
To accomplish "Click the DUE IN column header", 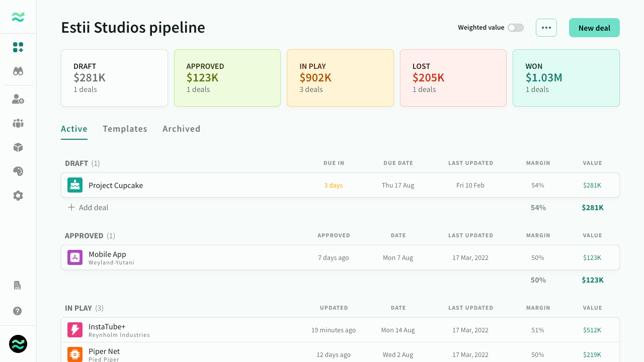I will (x=334, y=163).
